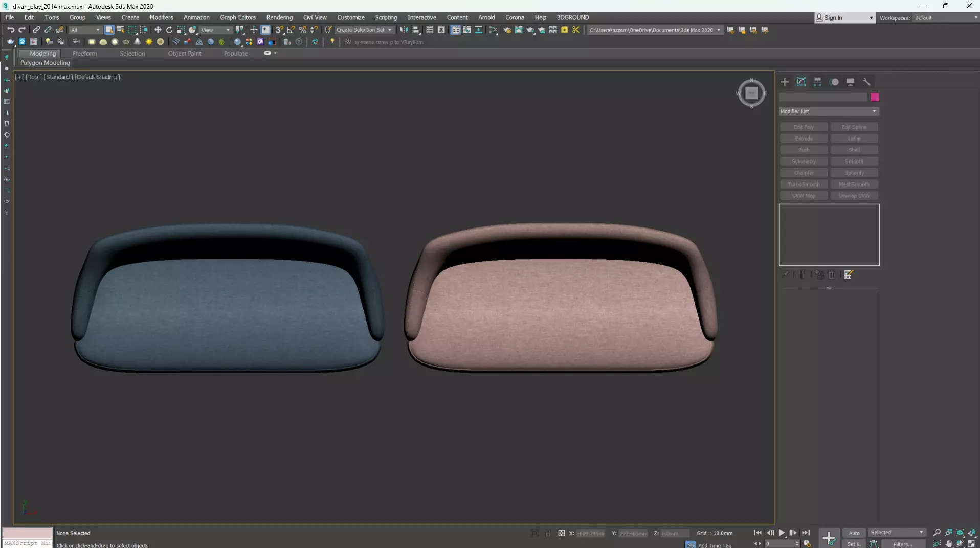Viewport: 980px width, 548px height.
Task: Click the scissors icon in main toolbar
Action: click(576, 30)
